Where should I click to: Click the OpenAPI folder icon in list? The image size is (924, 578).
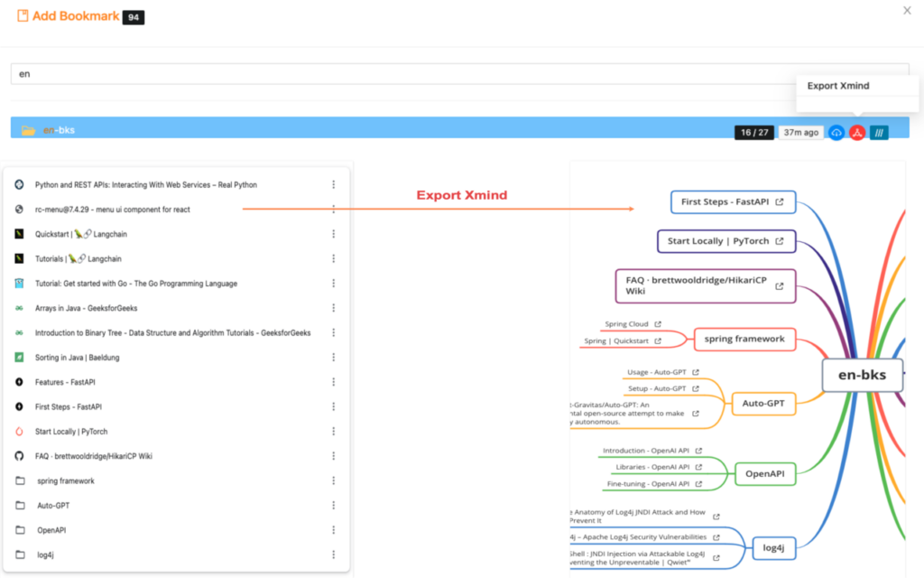[20, 530]
